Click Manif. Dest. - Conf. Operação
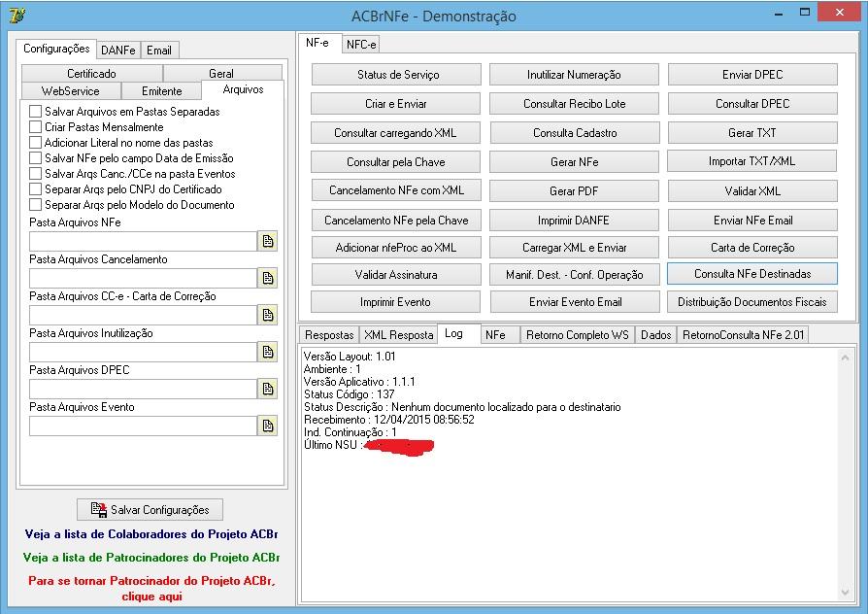 (x=575, y=274)
